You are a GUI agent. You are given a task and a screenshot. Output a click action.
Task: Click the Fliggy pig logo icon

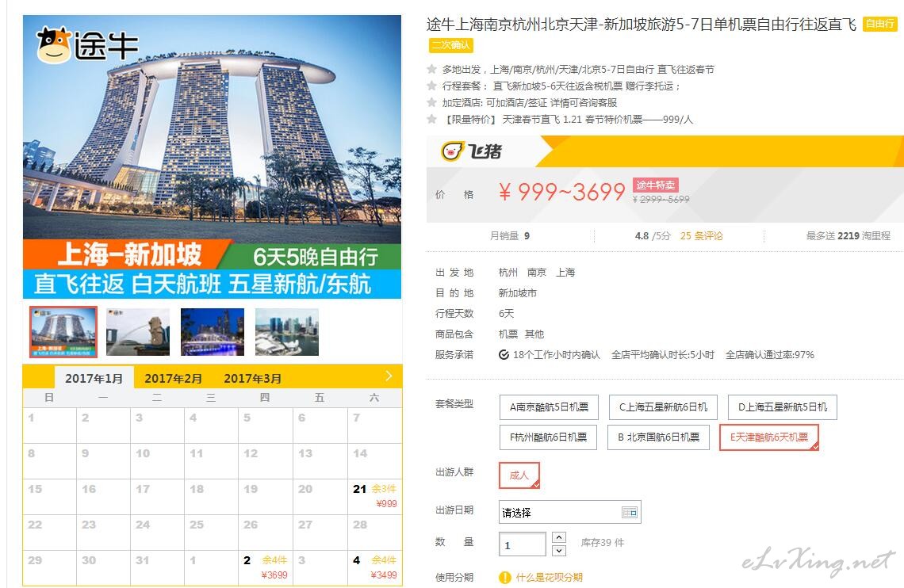452,151
